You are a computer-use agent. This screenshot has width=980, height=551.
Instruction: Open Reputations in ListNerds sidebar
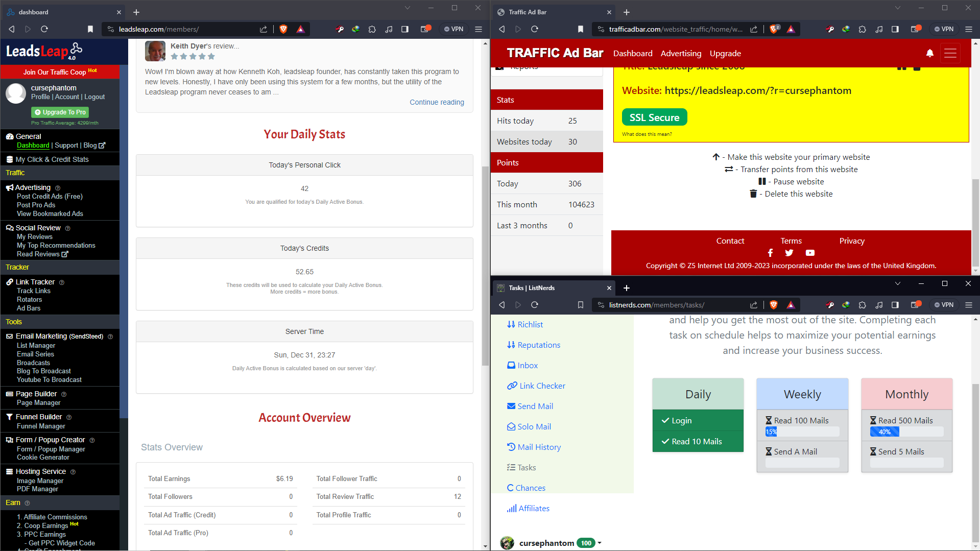534,345
